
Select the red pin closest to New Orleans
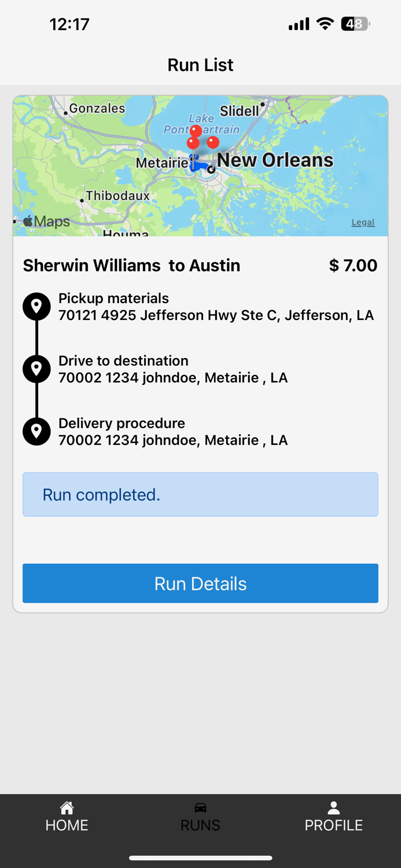(214, 142)
